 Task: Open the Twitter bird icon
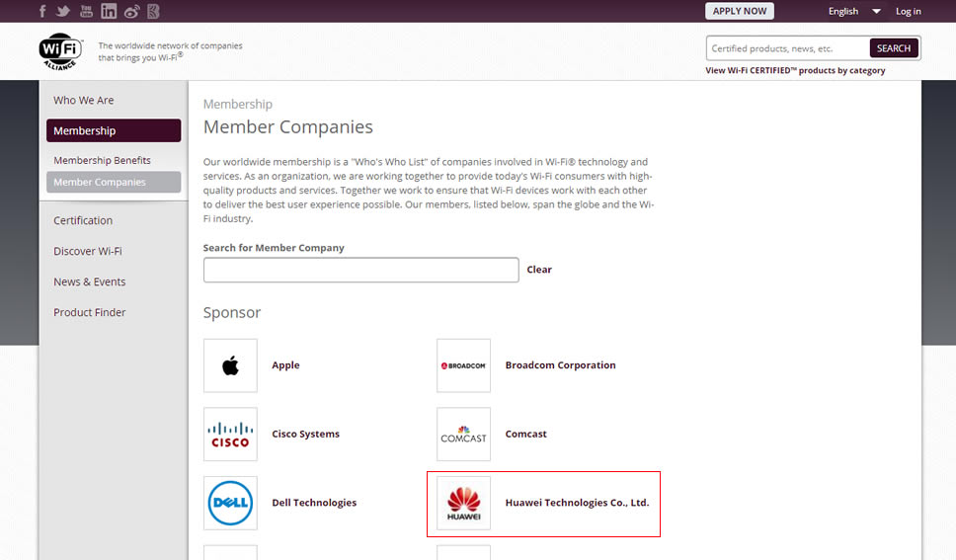[63, 11]
